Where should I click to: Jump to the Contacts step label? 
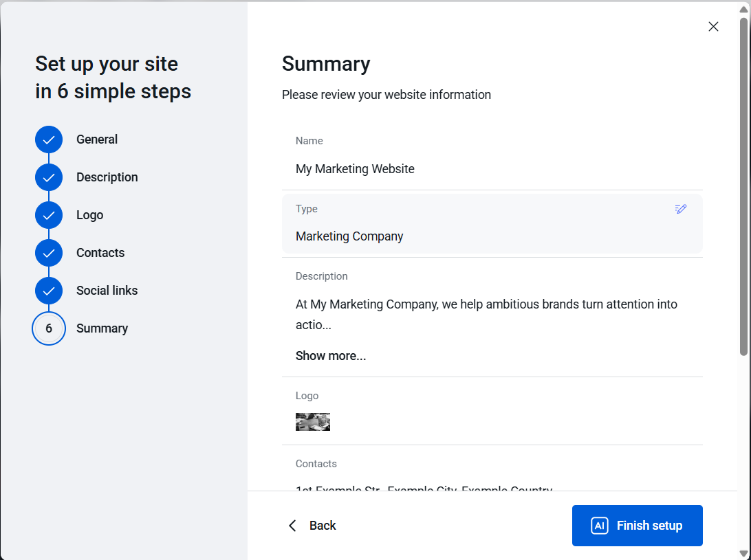pyautogui.click(x=100, y=253)
